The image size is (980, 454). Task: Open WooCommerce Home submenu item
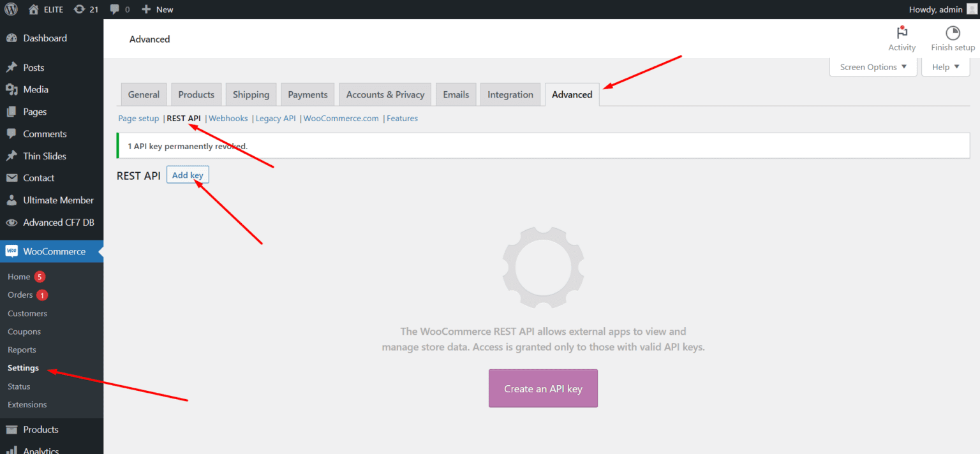(19, 277)
